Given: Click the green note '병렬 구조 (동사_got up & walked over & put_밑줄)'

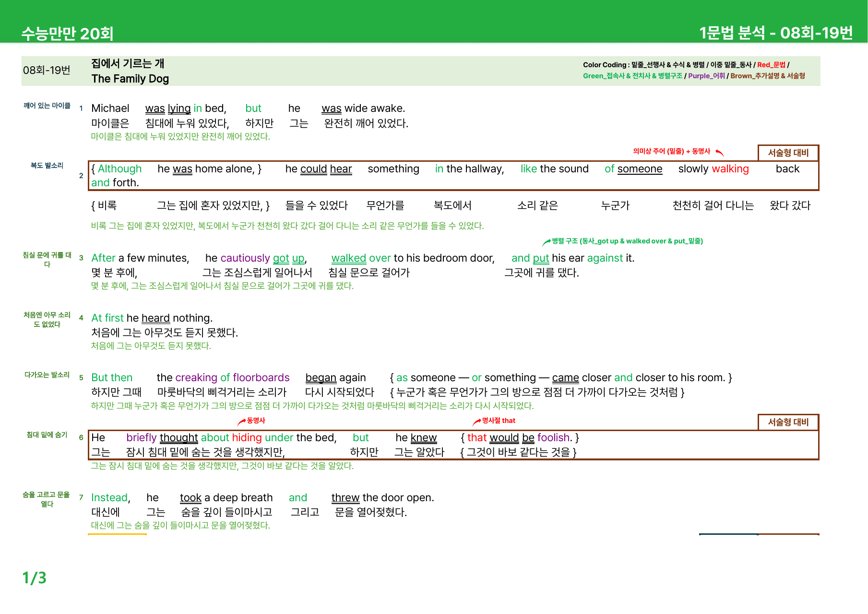Looking at the screenshot, I should [627, 241].
